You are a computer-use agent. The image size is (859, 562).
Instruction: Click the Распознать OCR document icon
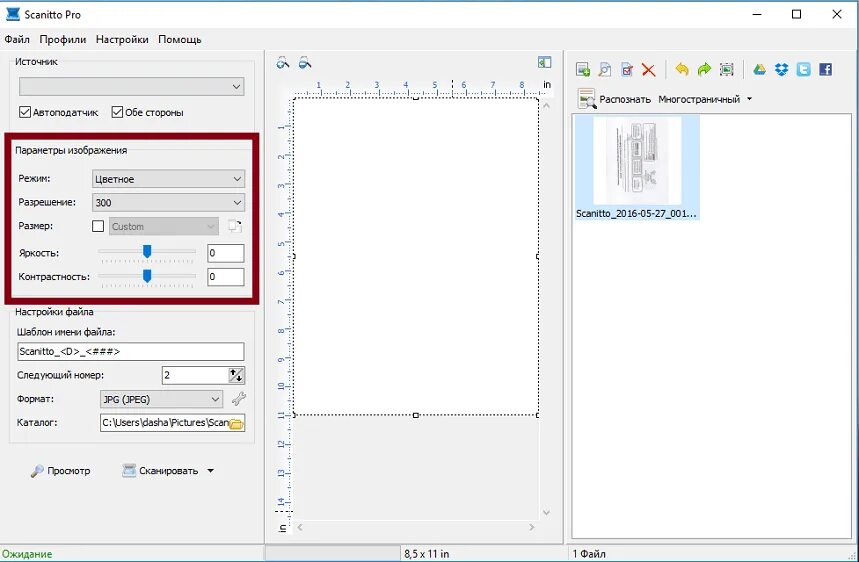(587, 99)
